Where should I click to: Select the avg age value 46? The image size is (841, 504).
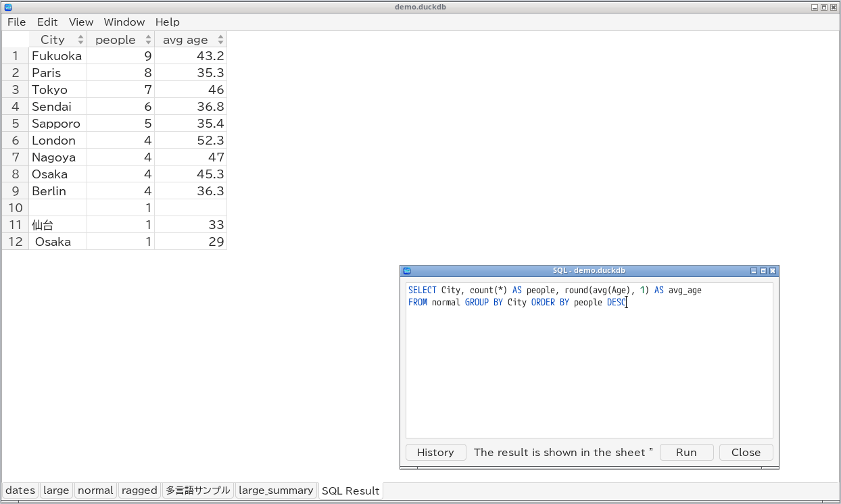(x=191, y=90)
